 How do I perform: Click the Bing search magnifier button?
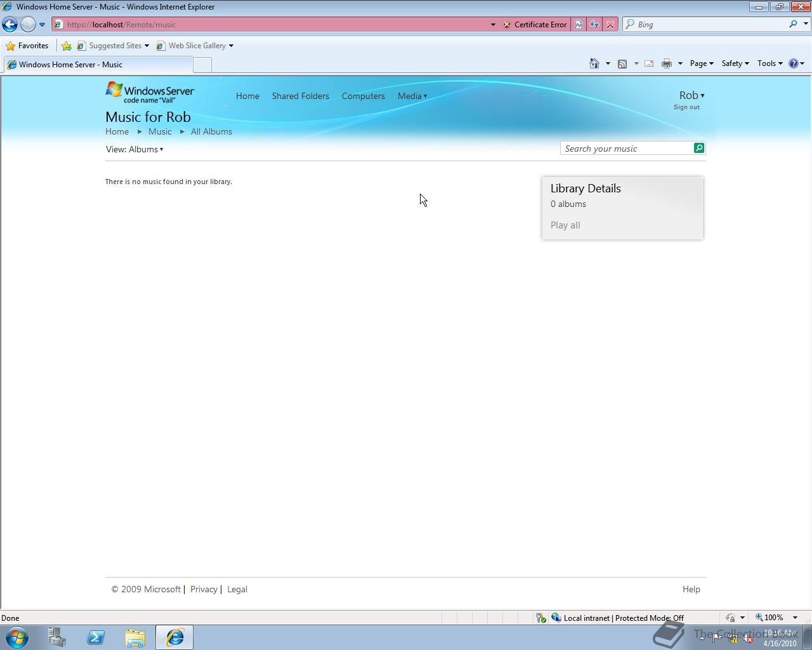click(793, 24)
